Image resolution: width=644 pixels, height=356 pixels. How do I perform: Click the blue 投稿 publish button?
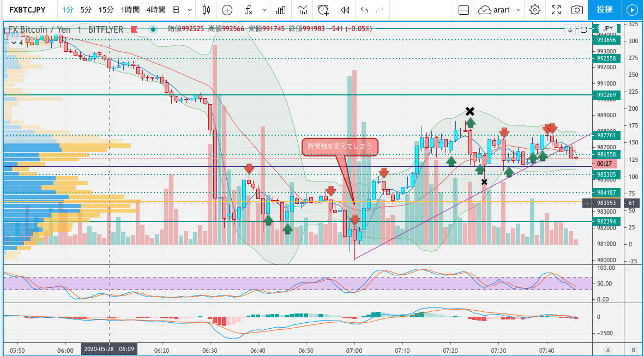[604, 10]
